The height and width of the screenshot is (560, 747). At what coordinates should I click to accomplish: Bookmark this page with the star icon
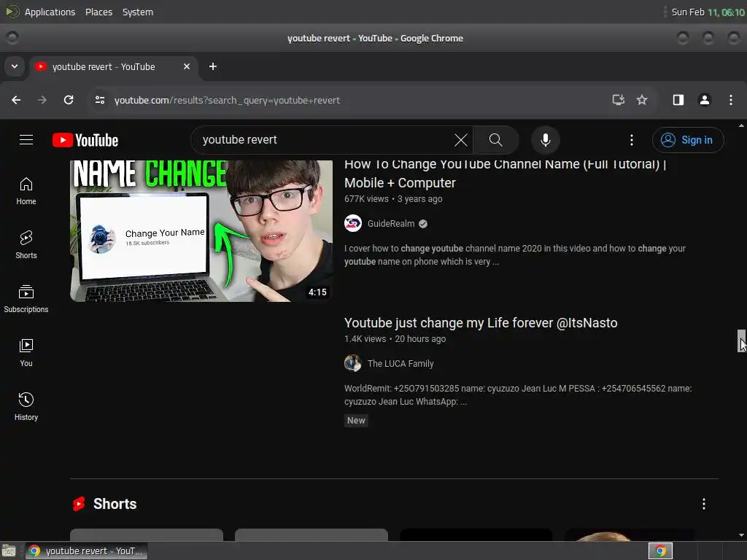pos(642,100)
